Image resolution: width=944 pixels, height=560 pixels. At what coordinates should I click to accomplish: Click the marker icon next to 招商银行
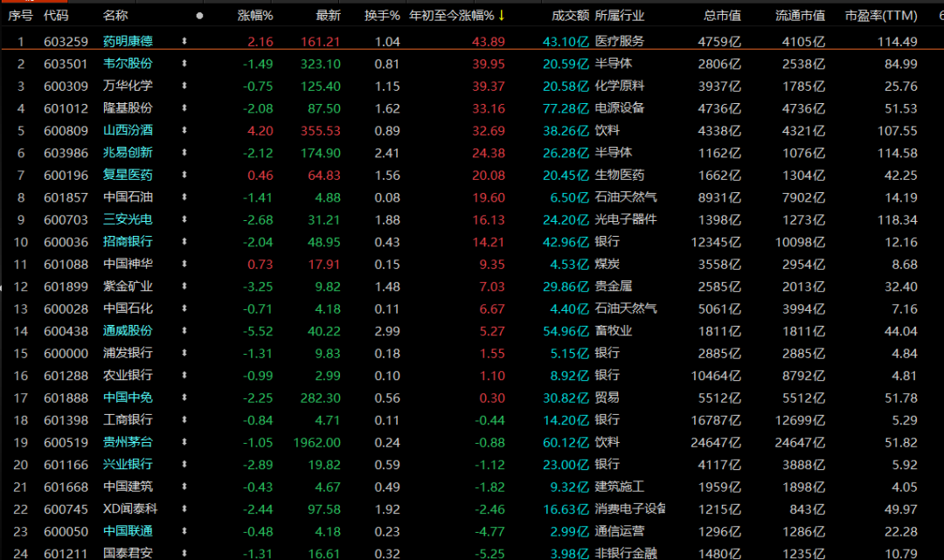pyautogui.click(x=184, y=241)
